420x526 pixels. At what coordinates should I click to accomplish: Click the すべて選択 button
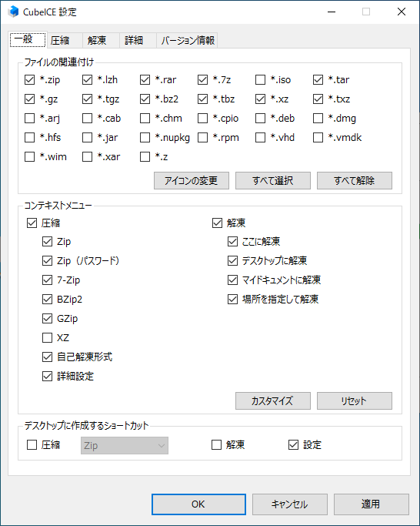click(273, 181)
